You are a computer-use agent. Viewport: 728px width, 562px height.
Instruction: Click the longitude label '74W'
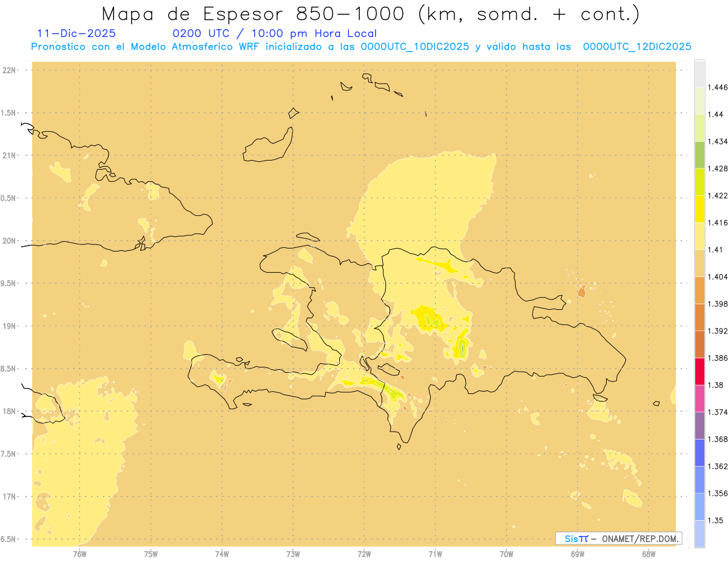point(222,554)
